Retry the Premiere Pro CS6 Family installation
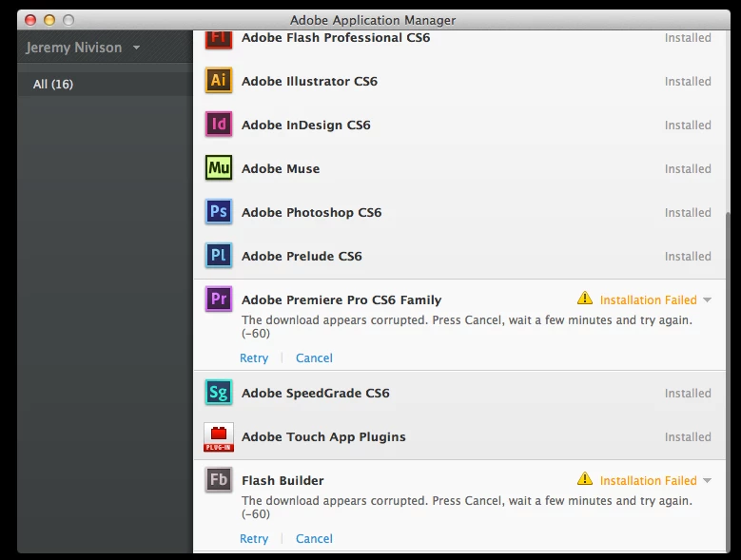This screenshot has height=560, width=741. tap(254, 358)
